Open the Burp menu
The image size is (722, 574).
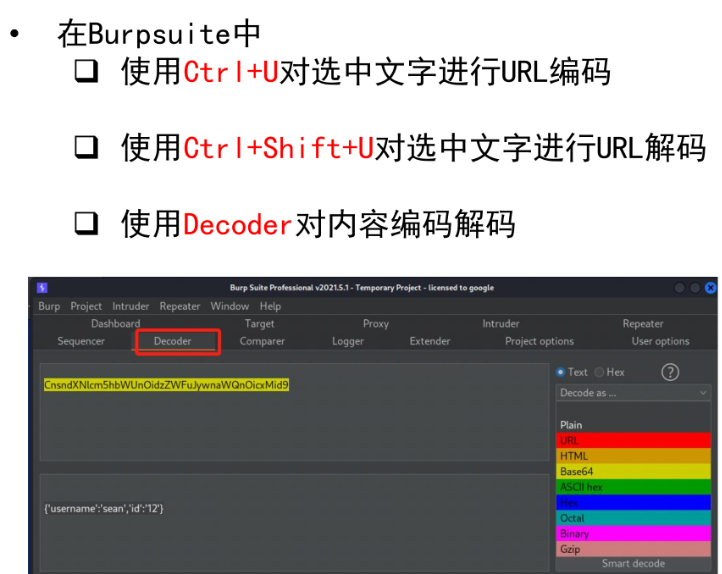[49, 306]
